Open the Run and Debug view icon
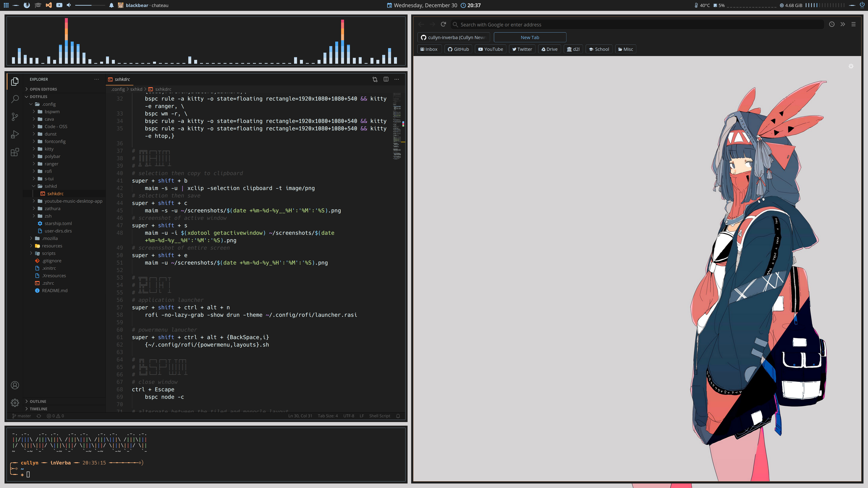Viewport: 868px width, 488px height. tap(15, 134)
